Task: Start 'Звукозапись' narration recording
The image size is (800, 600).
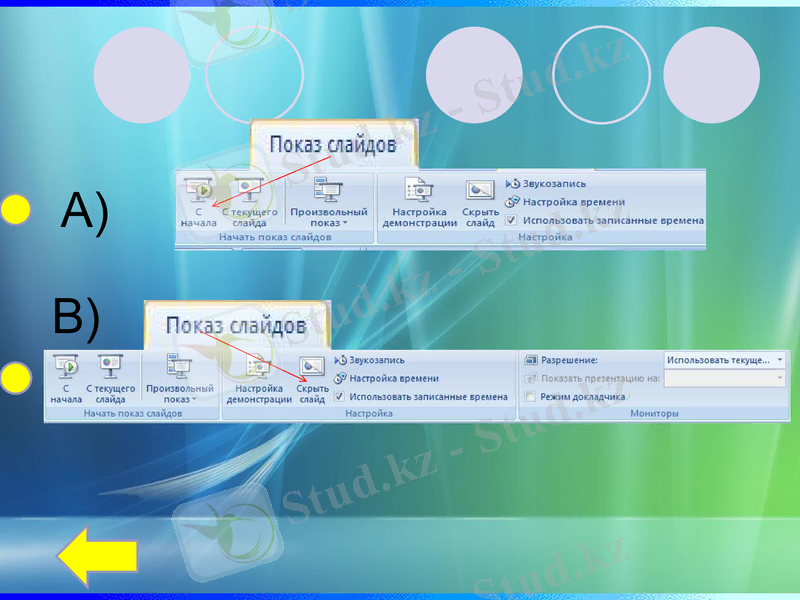Action: [x=545, y=184]
